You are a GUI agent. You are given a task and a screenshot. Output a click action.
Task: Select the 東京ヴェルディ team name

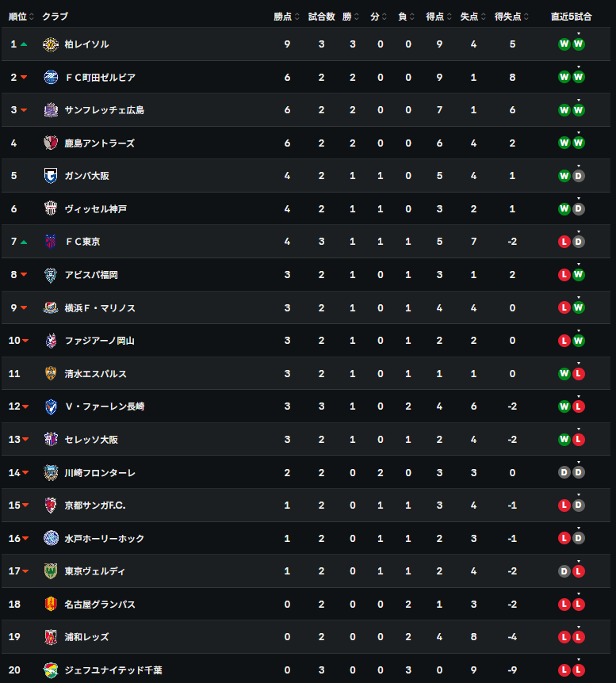point(95,571)
